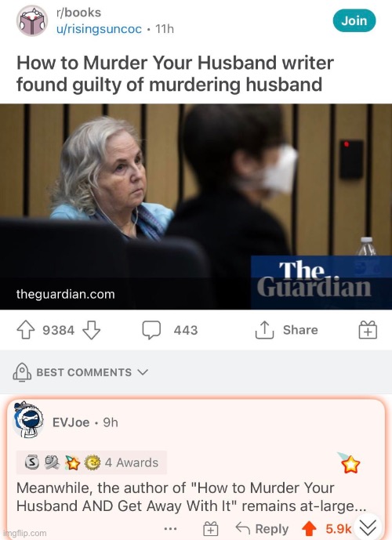Open the 443 comments bubble icon
The width and height of the screenshot is (392, 540).
[x=151, y=330]
